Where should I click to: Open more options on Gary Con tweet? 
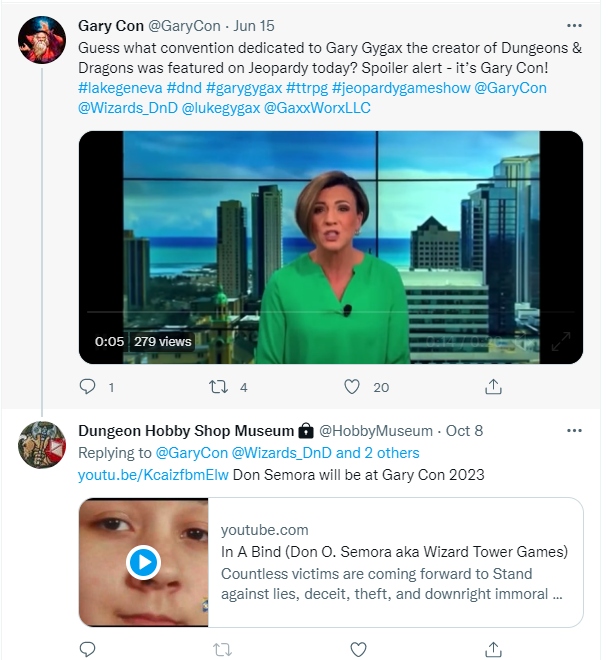tap(574, 24)
